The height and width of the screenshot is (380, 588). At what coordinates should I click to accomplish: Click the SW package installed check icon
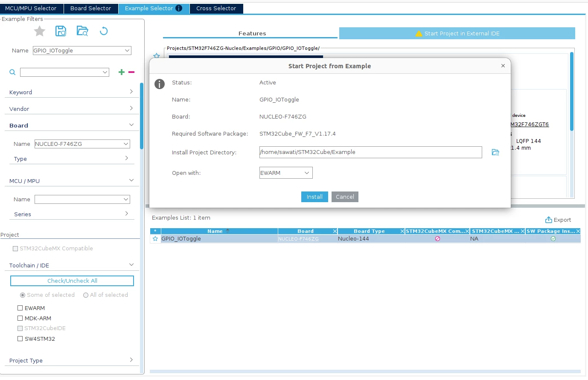553,239
